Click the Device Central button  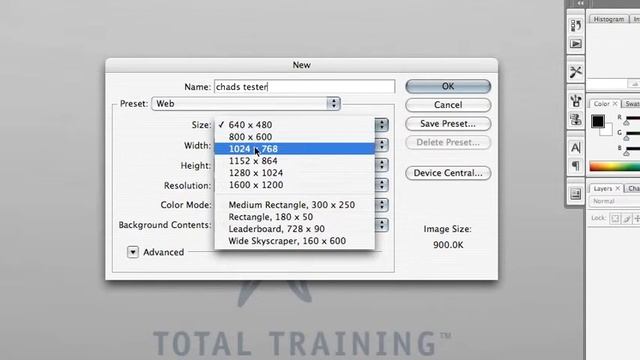448,173
